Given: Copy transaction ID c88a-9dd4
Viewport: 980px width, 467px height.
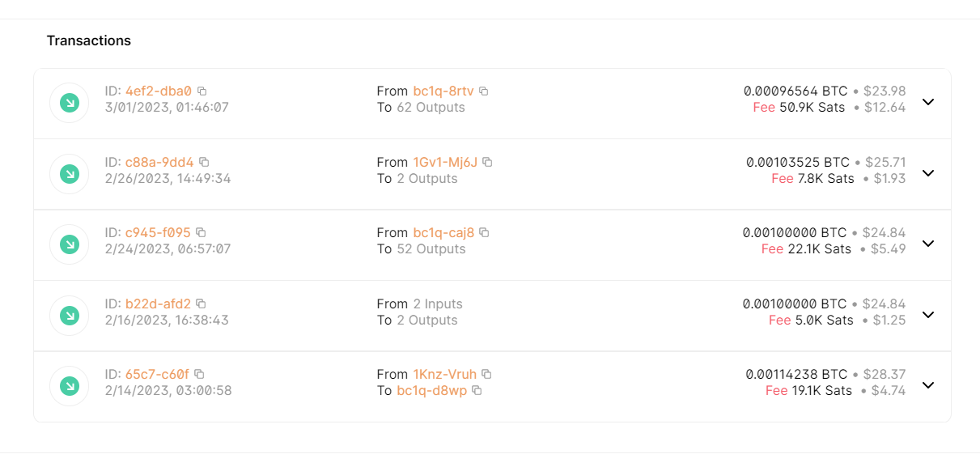Looking at the screenshot, I should click(204, 162).
